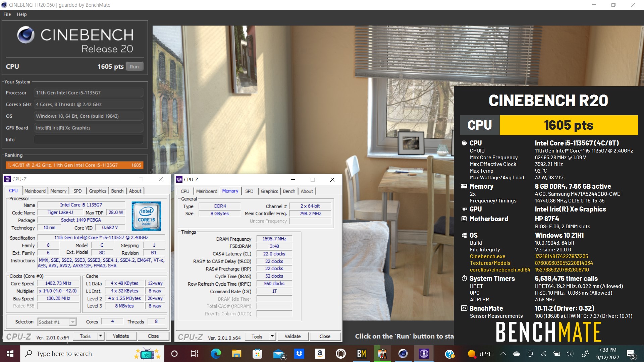This screenshot has width=644, height=362.
Task: Expand Tools dropdown arrow in right CPU-Z
Action: point(272,336)
